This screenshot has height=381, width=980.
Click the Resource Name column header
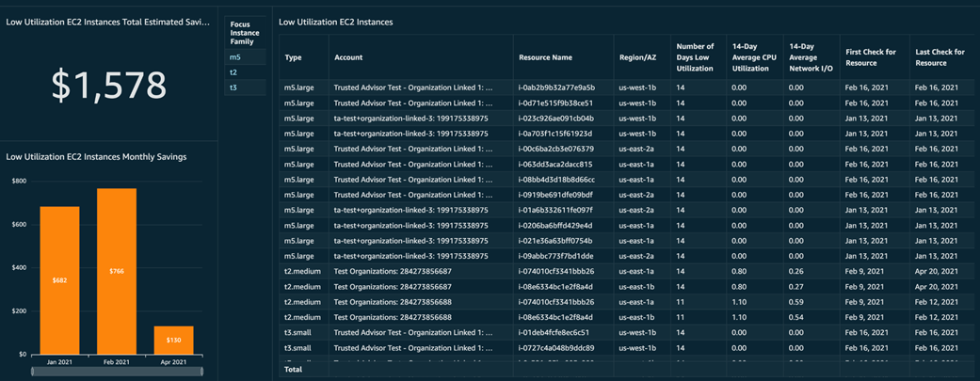pyautogui.click(x=545, y=57)
